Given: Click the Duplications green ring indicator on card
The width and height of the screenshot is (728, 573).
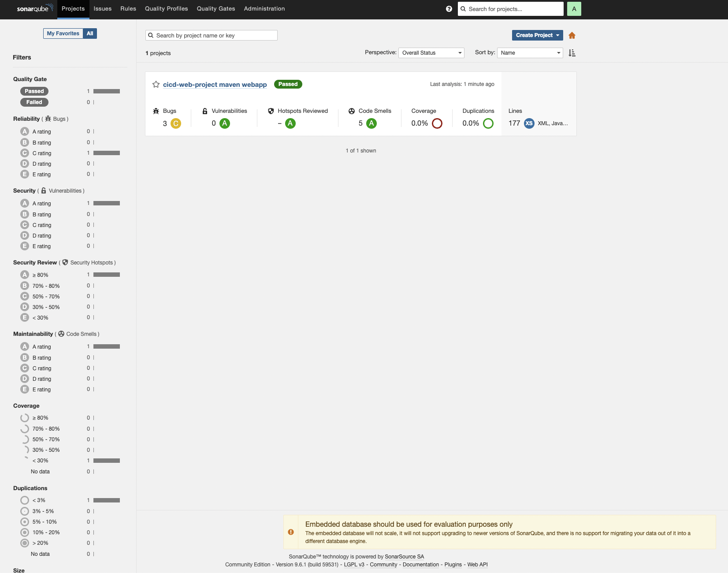Looking at the screenshot, I should pos(488,123).
